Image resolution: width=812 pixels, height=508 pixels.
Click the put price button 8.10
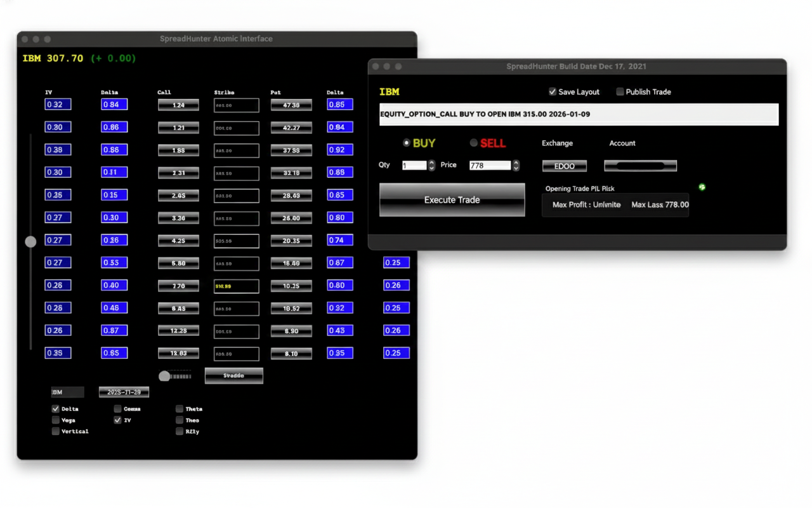click(291, 354)
